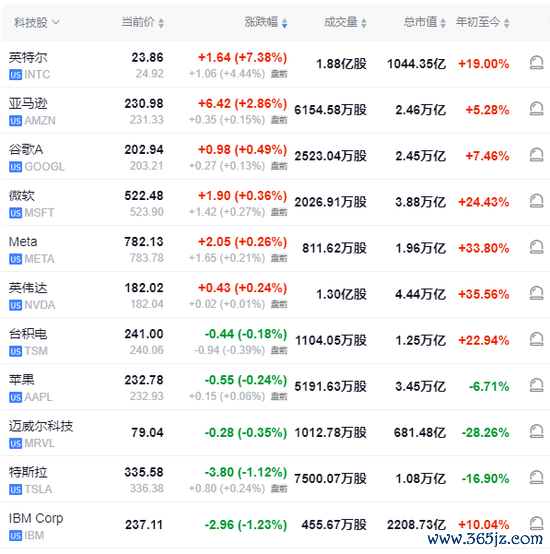
Task: Click the bell icon in the 苹果 AAPL row
Action: coord(536,385)
